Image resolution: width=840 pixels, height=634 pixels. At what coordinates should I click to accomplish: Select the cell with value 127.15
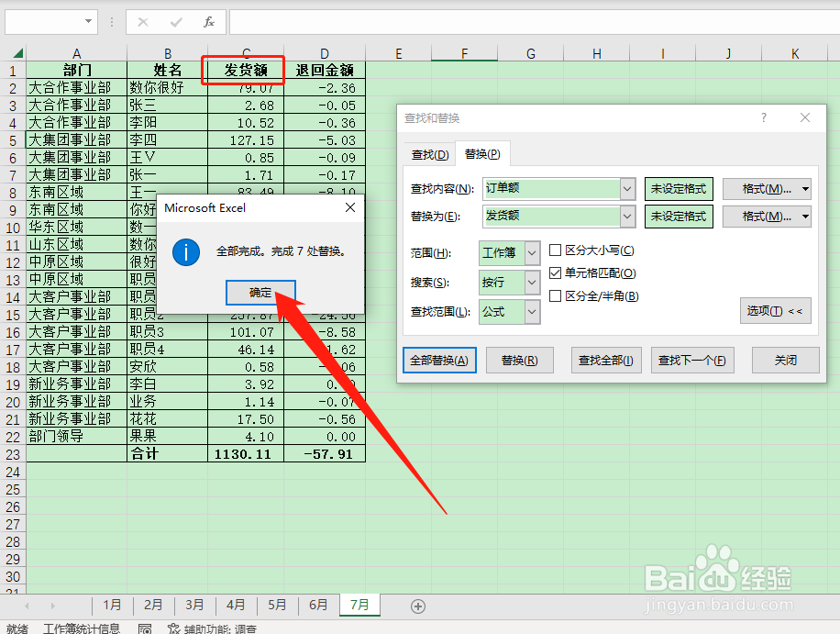point(246,140)
